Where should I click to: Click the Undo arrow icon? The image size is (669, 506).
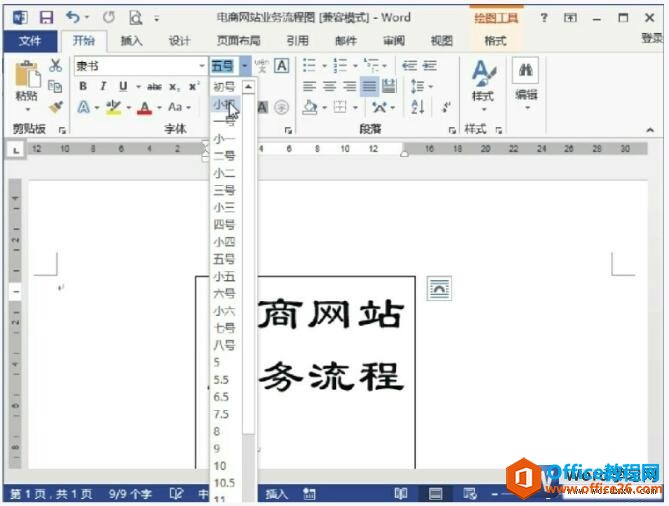point(73,17)
